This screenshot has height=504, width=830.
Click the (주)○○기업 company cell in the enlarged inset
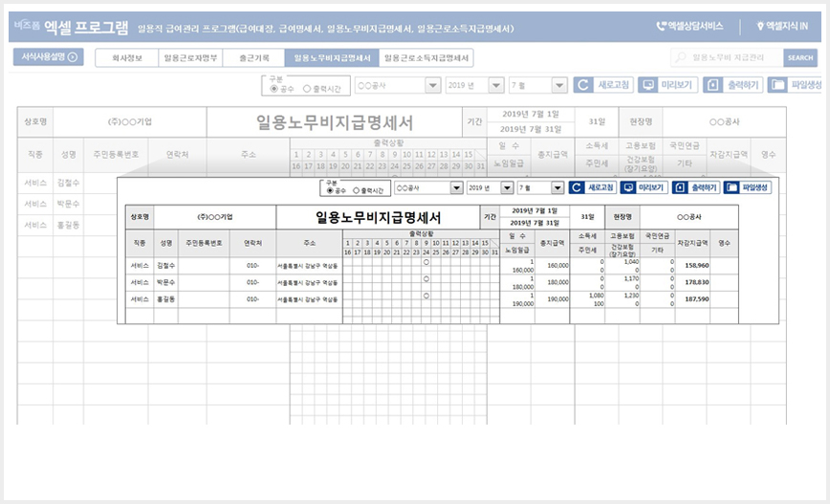point(215,217)
